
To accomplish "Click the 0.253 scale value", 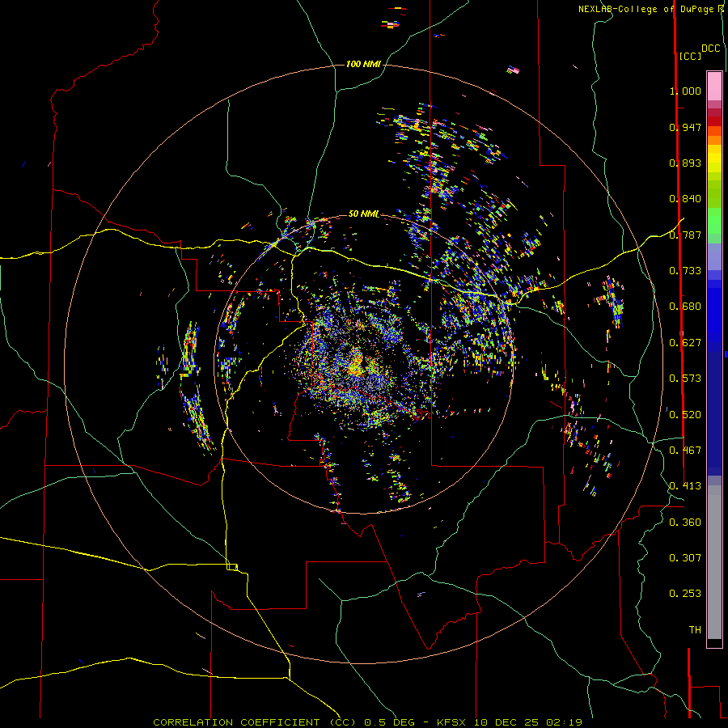I will (x=685, y=594).
